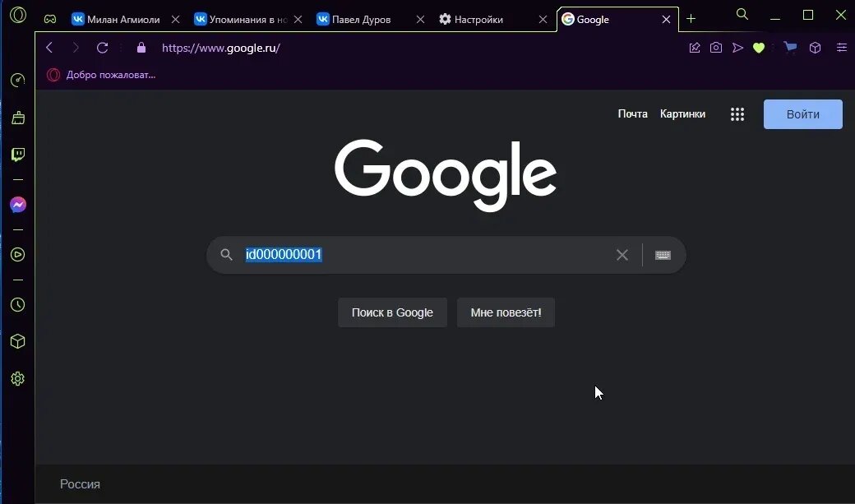Open the My Flow send arrow icon
This screenshot has width=855, height=504.
point(737,48)
